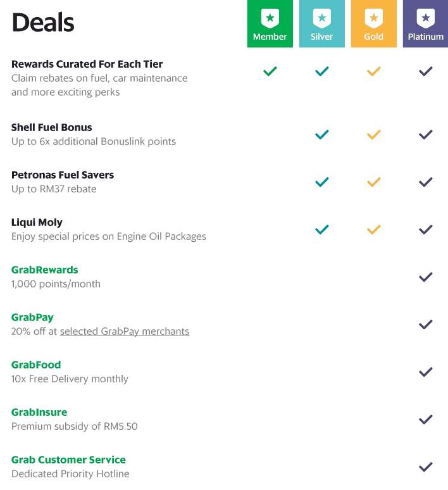Click the Platinum checkmark for Priority Hotline

pyautogui.click(x=425, y=467)
